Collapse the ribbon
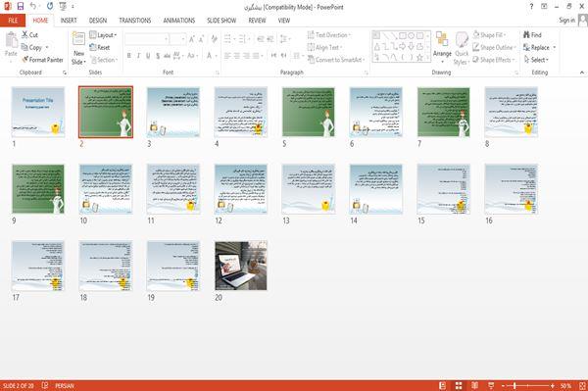 (x=581, y=73)
